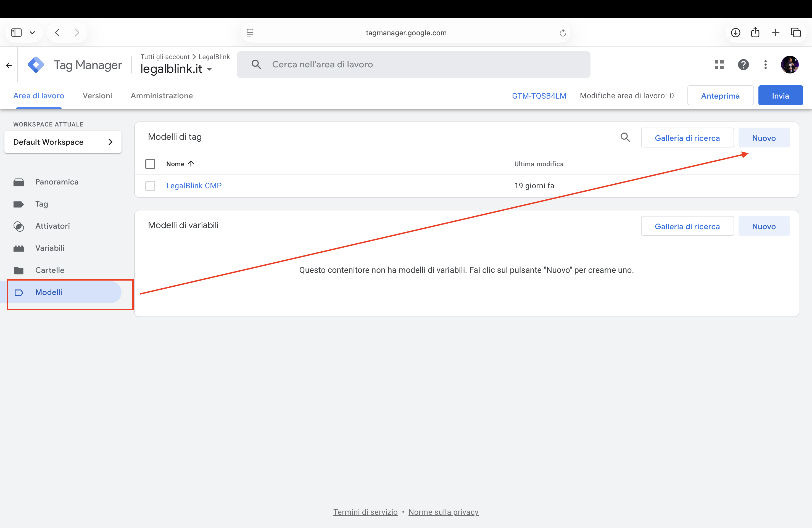Click the help question mark icon
This screenshot has height=528, width=812.
click(743, 65)
